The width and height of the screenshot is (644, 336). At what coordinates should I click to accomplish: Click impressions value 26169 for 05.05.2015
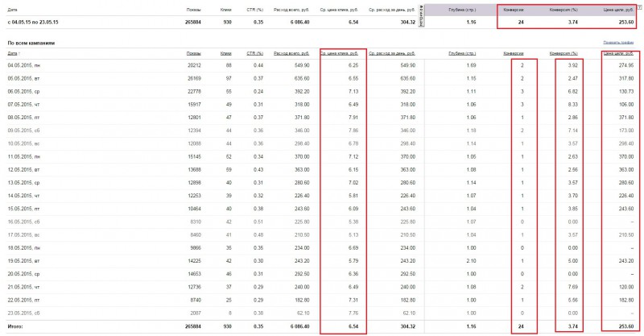[x=194, y=78]
